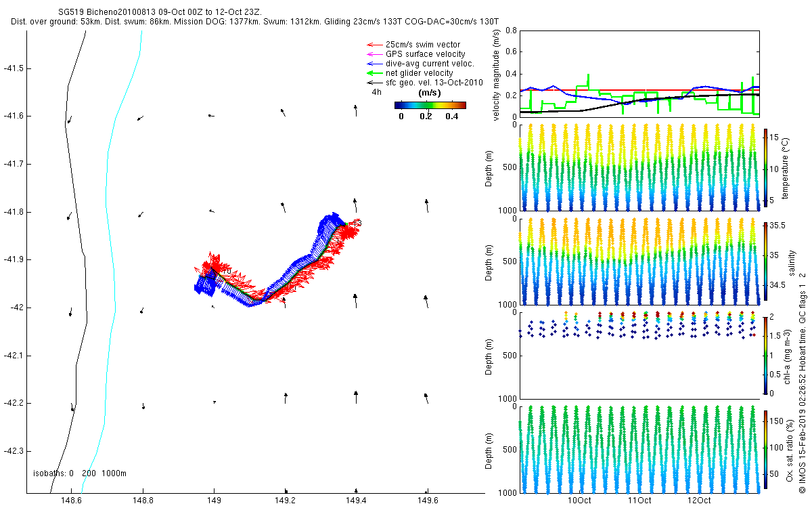Click the 'chl-a (mg m-3)' colorbar label
Image resolution: width=812 pixels, height=508 pixels.
788,355
